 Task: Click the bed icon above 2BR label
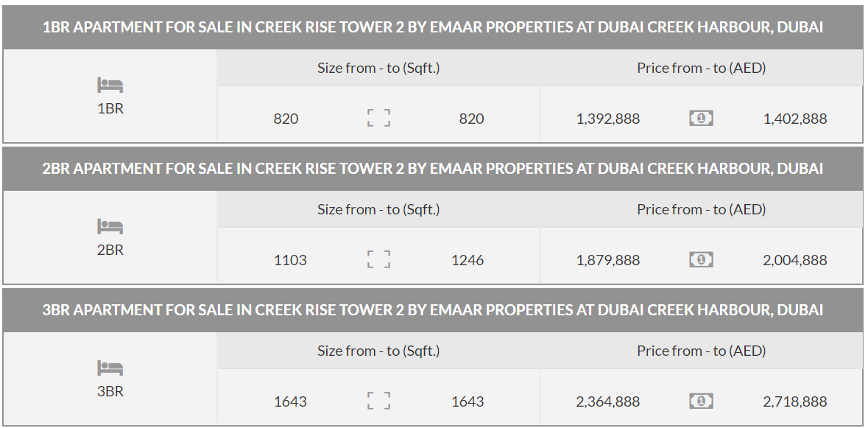coord(110,227)
